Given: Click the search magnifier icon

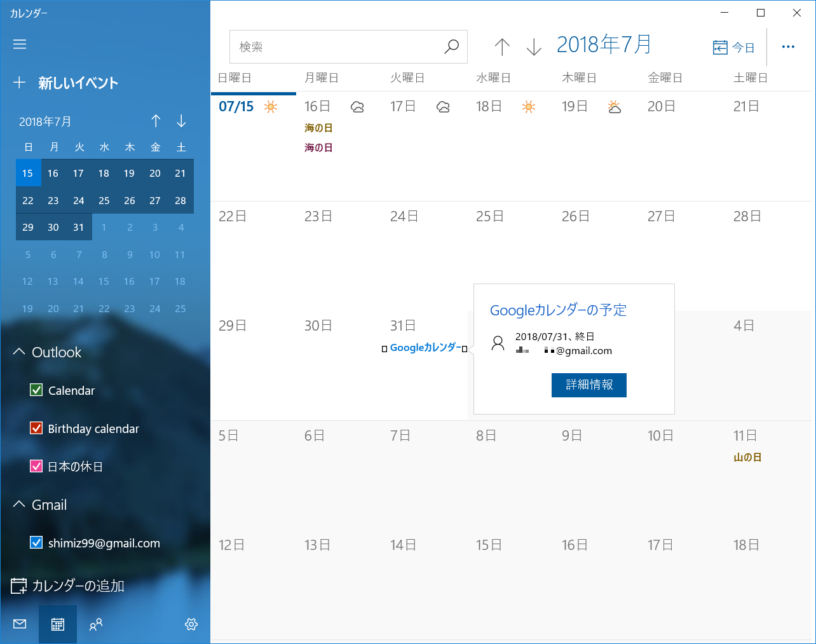Looking at the screenshot, I should (451, 46).
